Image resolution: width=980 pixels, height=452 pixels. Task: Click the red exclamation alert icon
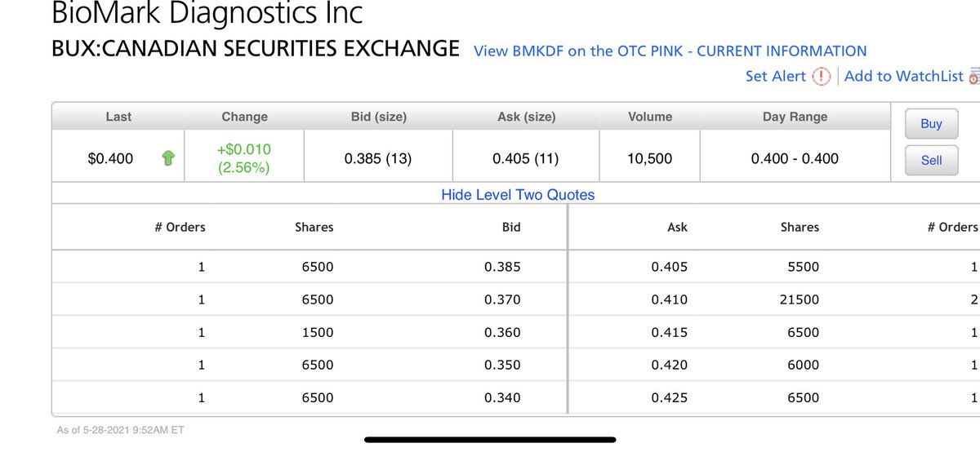click(822, 76)
